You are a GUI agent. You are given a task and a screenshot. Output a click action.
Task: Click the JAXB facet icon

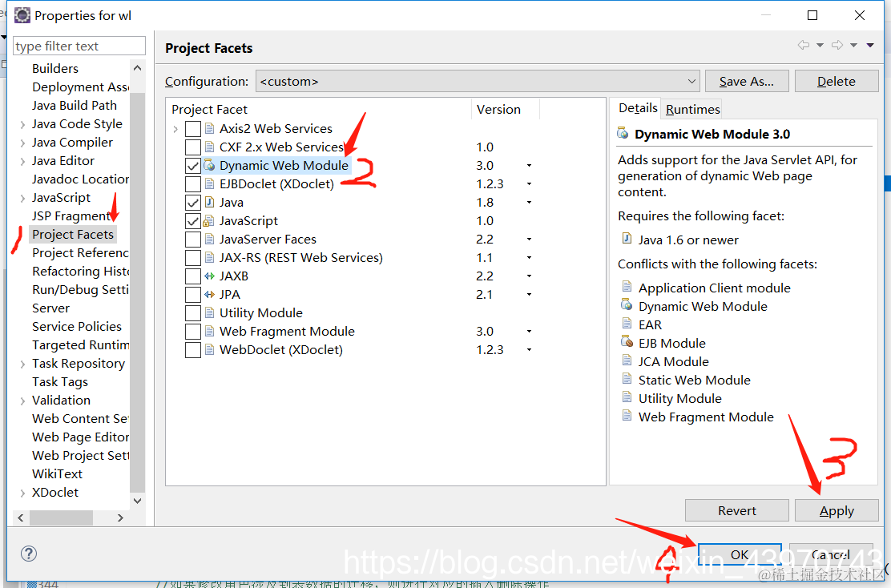point(210,276)
